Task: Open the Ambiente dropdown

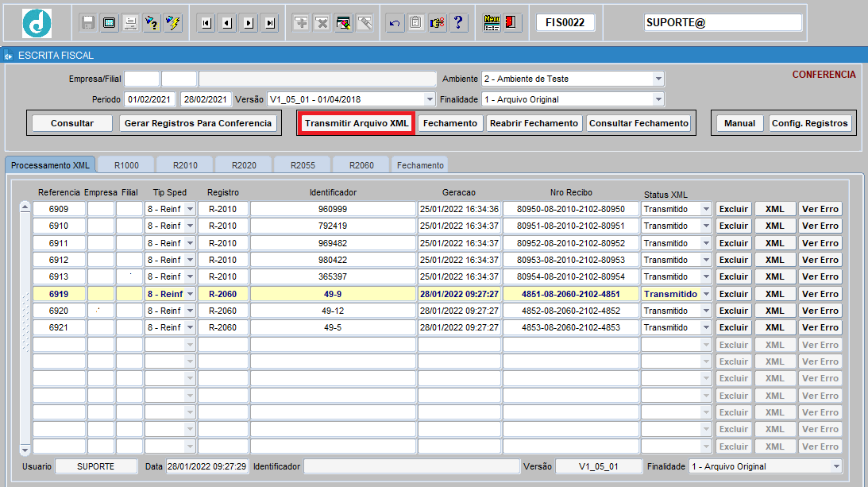Action: tap(658, 79)
